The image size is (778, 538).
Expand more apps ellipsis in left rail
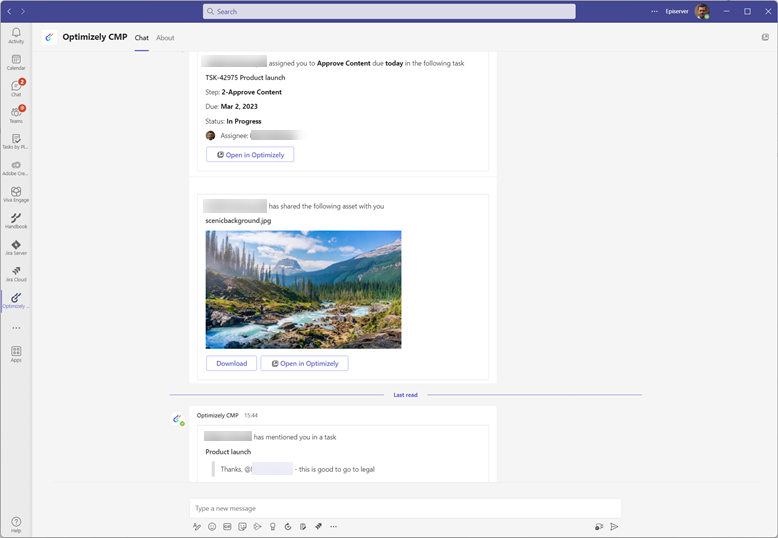[16, 328]
